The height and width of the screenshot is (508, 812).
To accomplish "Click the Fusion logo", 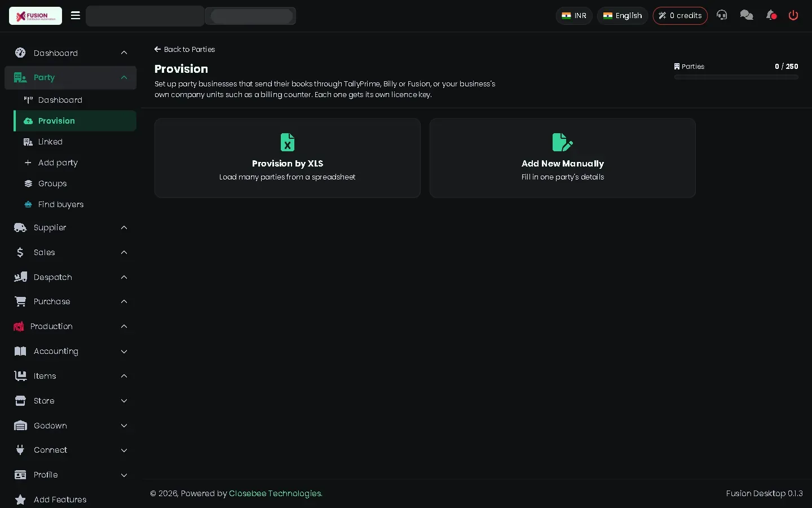I will (x=36, y=16).
